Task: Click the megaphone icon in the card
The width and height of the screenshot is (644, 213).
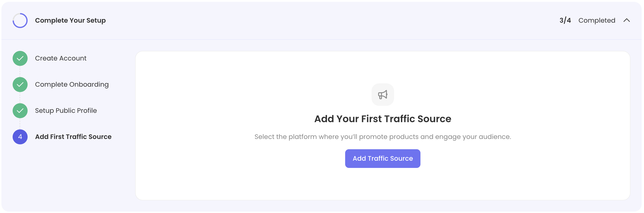Action: click(x=383, y=95)
